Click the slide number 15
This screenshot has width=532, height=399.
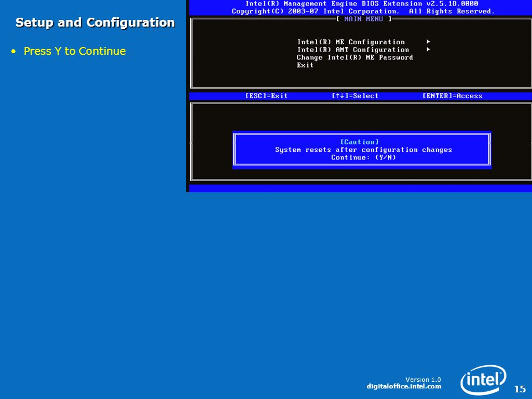[520, 389]
